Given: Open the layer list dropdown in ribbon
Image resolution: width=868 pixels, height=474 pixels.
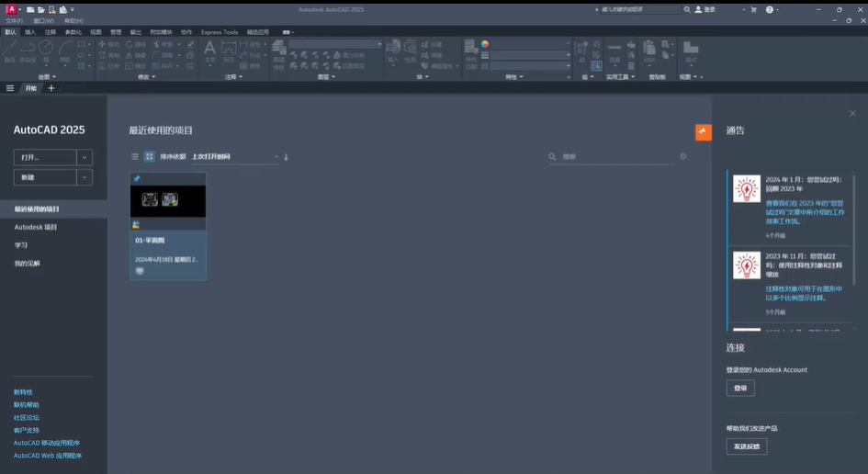Looking at the screenshot, I should coord(335,44).
